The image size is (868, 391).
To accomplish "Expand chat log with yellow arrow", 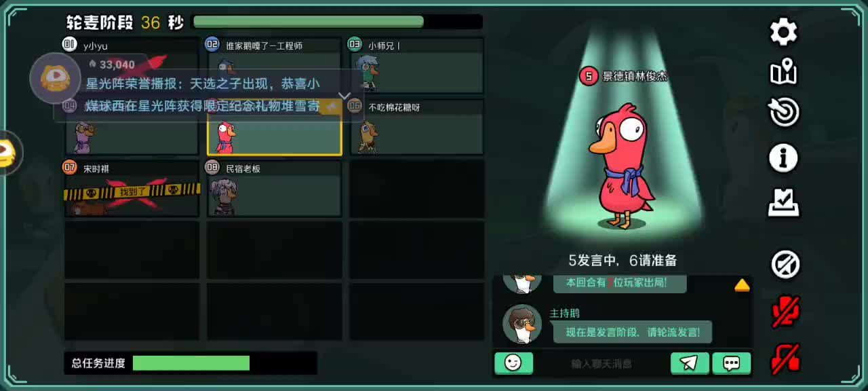I will coord(742,285).
